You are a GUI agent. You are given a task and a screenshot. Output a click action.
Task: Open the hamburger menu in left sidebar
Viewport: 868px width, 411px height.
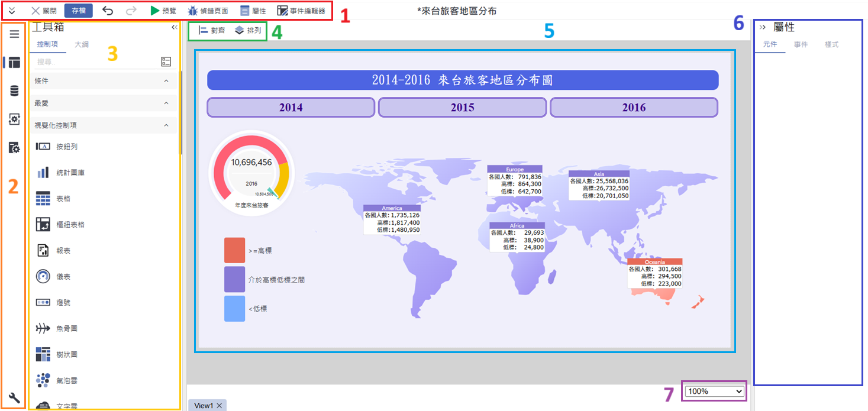coord(14,34)
